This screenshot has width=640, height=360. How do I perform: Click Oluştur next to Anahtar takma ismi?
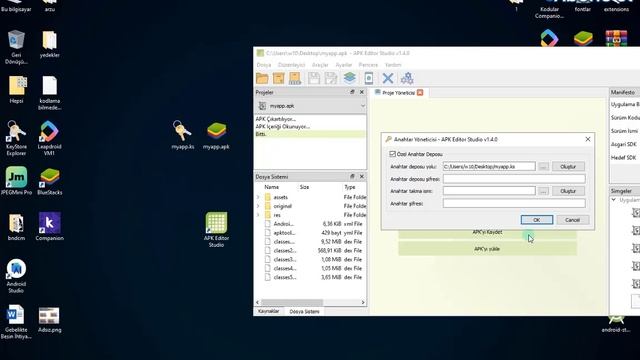tap(568, 191)
